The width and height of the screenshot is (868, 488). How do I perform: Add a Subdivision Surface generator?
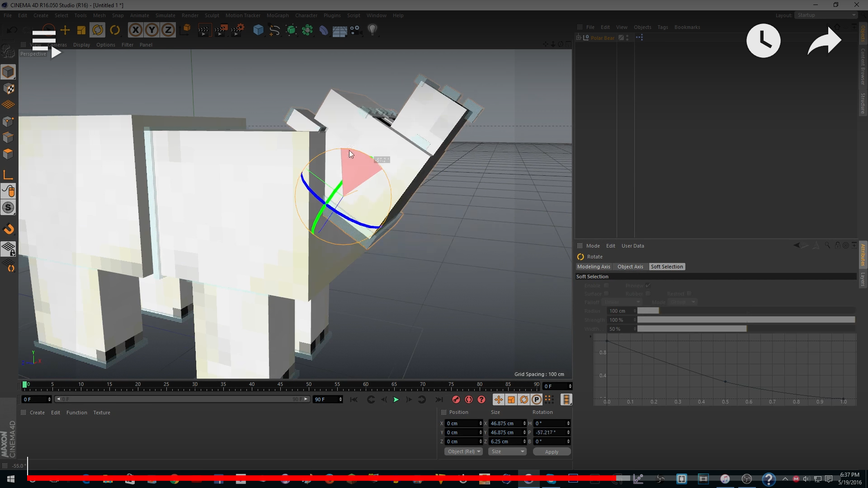coord(291,30)
